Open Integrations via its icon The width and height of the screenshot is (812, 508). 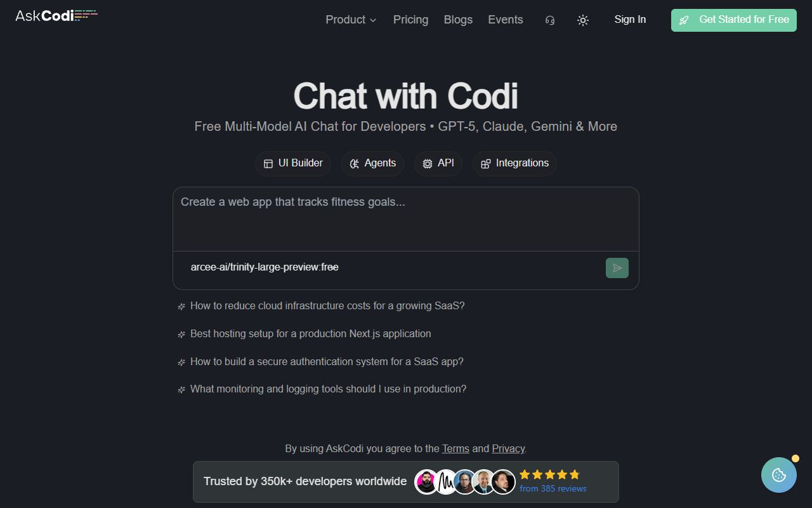coord(485,163)
